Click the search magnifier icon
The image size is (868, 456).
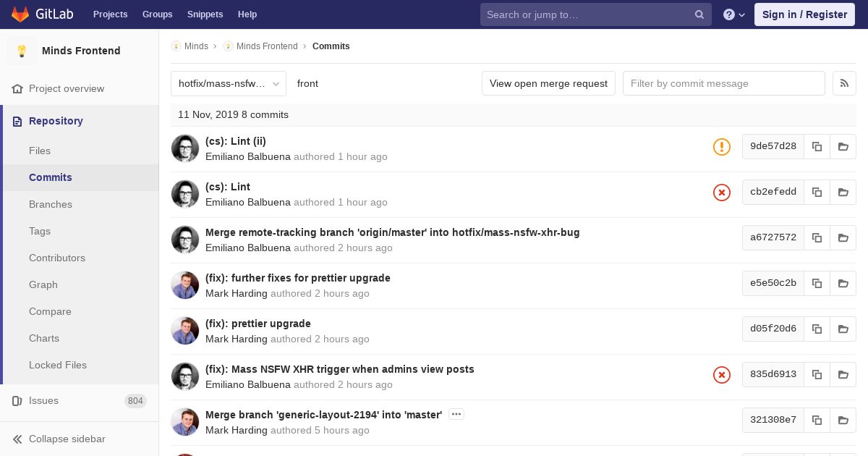click(x=699, y=14)
